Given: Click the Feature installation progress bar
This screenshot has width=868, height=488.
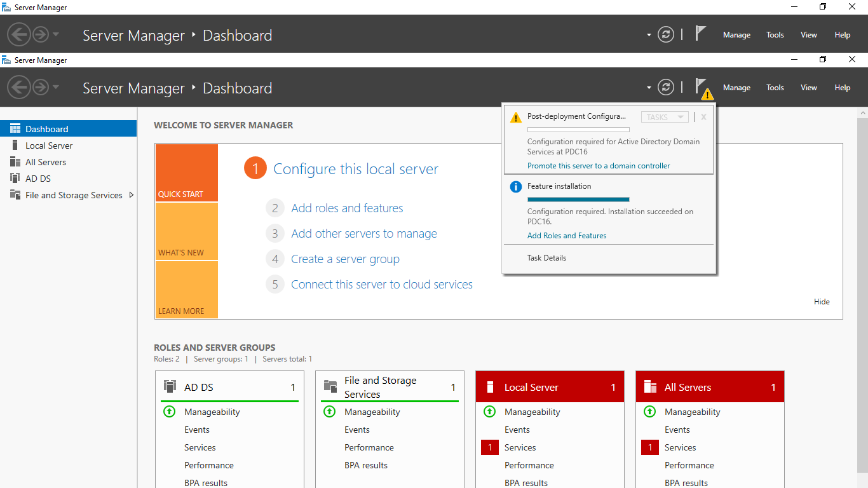Looking at the screenshot, I should pyautogui.click(x=578, y=199).
